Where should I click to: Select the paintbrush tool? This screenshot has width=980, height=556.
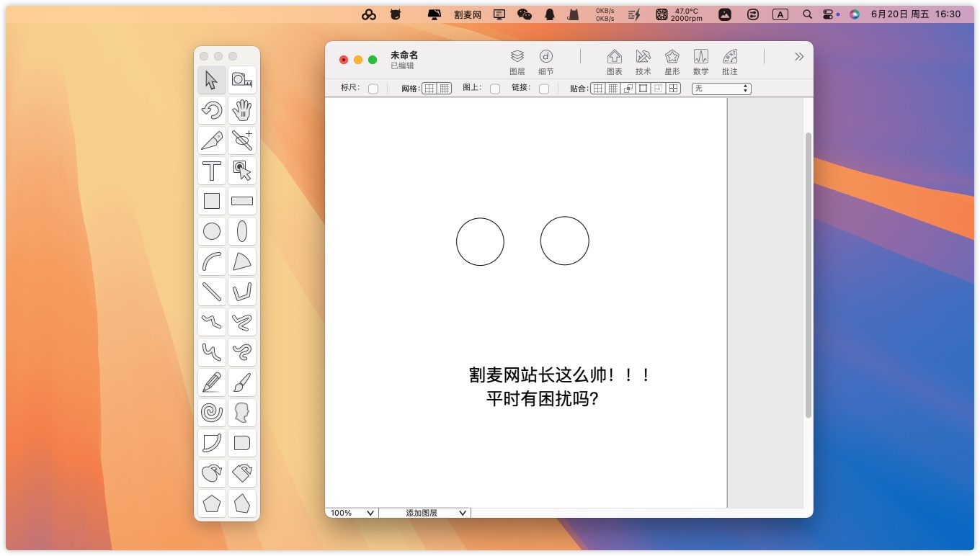click(x=242, y=382)
